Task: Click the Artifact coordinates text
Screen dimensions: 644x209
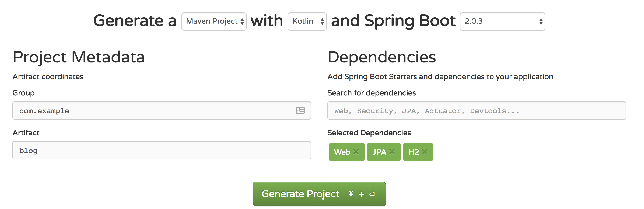Action: point(48,76)
